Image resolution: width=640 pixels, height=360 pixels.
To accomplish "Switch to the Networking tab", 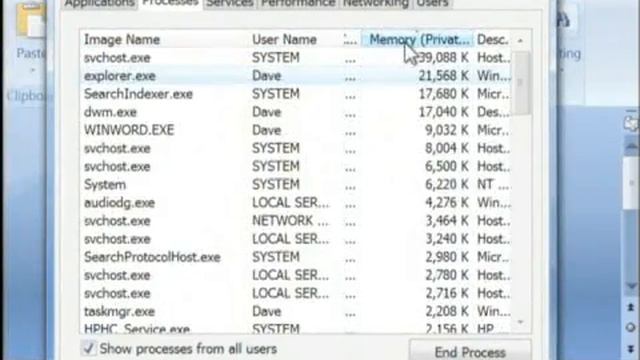I will (376, 4).
